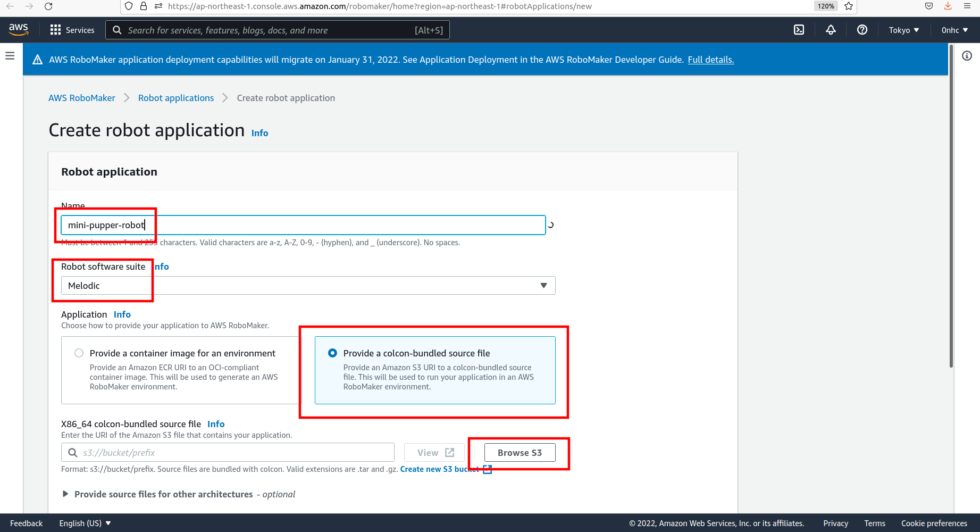980x532 pixels.
Task: Click the S3 bucket prefix input field
Action: tap(228, 453)
